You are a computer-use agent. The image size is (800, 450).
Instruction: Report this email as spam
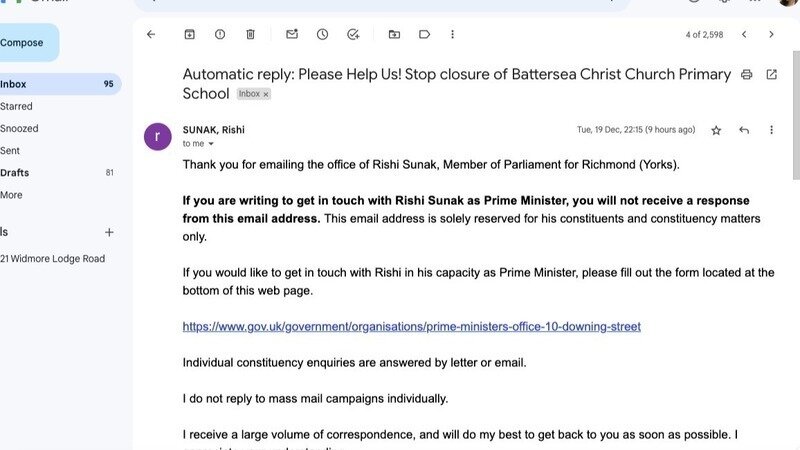[219, 34]
